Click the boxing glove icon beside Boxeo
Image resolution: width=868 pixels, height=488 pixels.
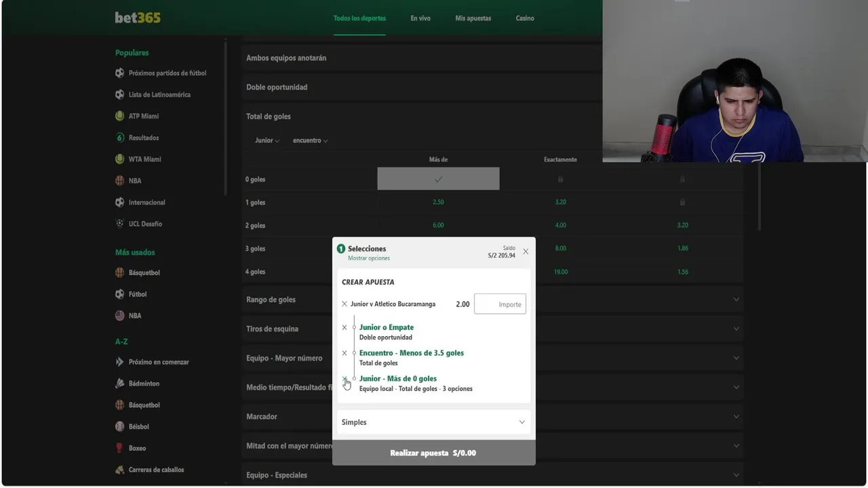(x=120, y=448)
